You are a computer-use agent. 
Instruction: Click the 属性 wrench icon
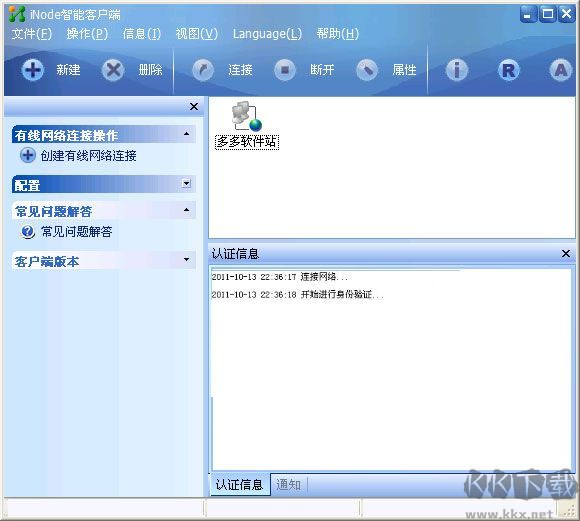(367, 70)
